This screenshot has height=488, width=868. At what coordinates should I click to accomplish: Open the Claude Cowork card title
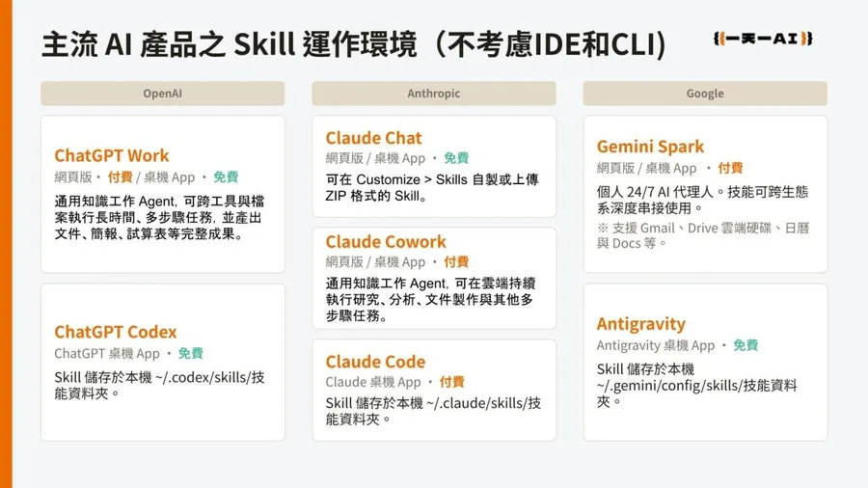pos(386,242)
